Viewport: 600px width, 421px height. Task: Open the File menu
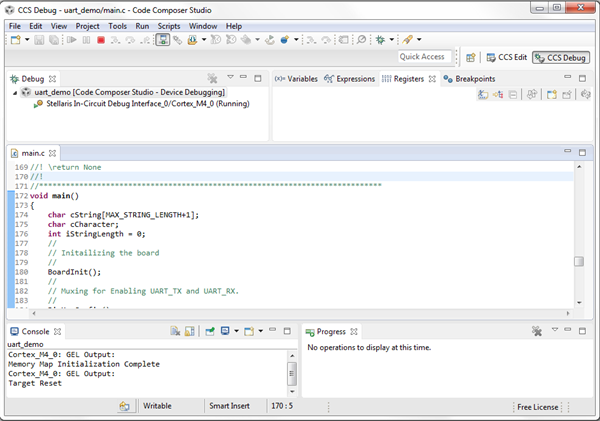pyautogui.click(x=15, y=26)
